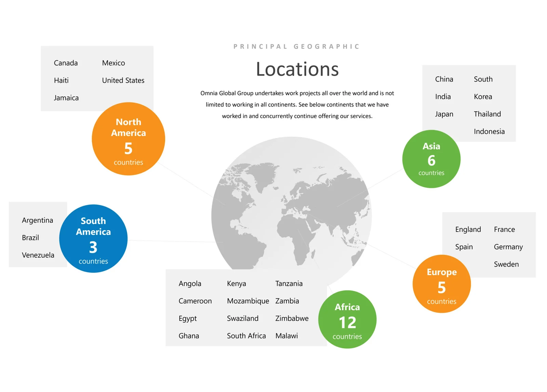Click Brazil in the South America list

[x=30, y=238]
